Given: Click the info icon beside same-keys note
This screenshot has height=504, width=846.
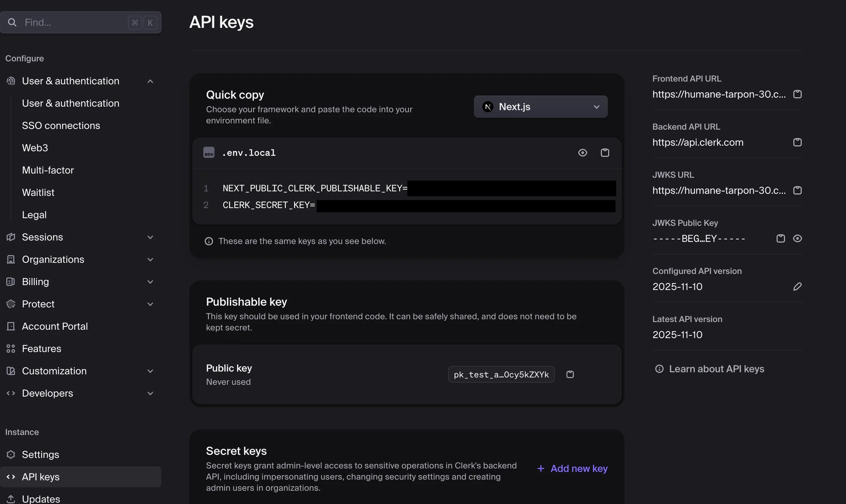Looking at the screenshot, I should (x=209, y=242).
